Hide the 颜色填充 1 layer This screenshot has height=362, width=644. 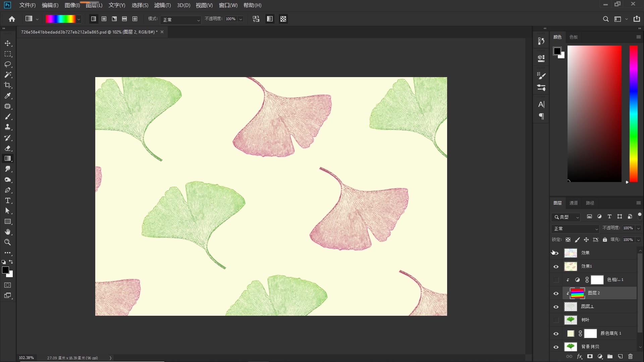pyautogui.click(x=556, y=334)
